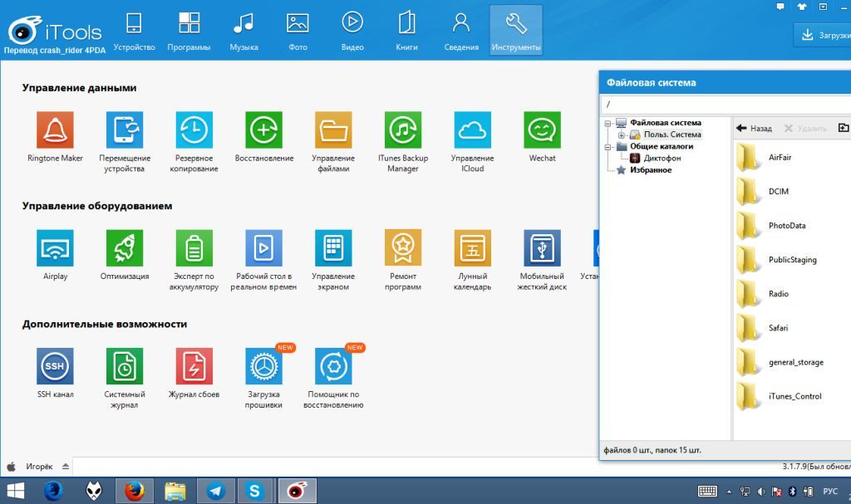Open Загрузка прошивки firmware download

263,366
